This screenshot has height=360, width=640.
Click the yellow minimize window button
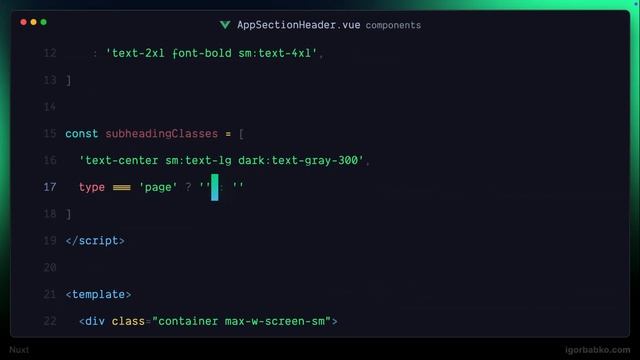tap(33, 22)
